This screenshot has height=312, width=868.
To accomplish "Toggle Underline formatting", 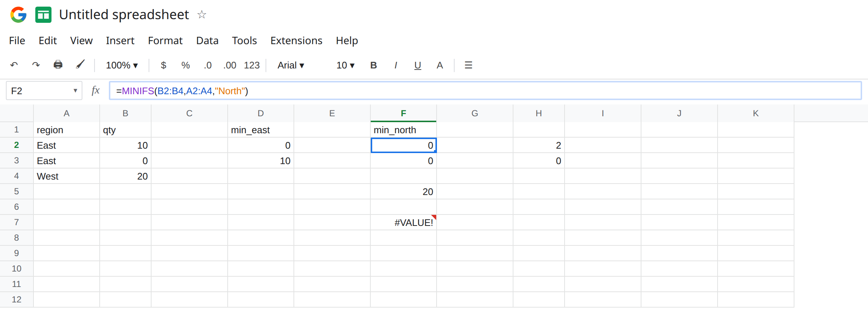I will [417, 65].
